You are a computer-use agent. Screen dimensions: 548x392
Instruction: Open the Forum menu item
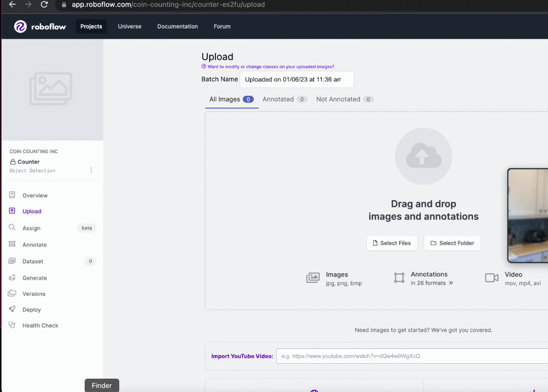(x=222, y=27)
